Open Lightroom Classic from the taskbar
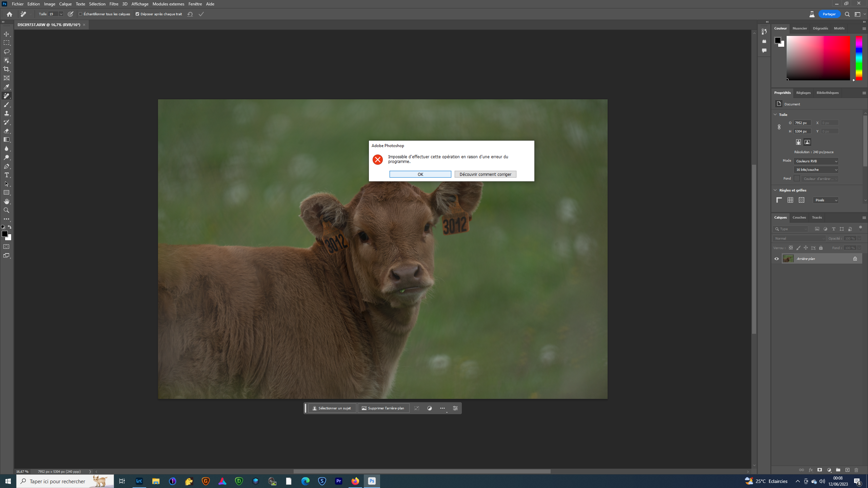 pyautogui.click(x=139, y=481)
